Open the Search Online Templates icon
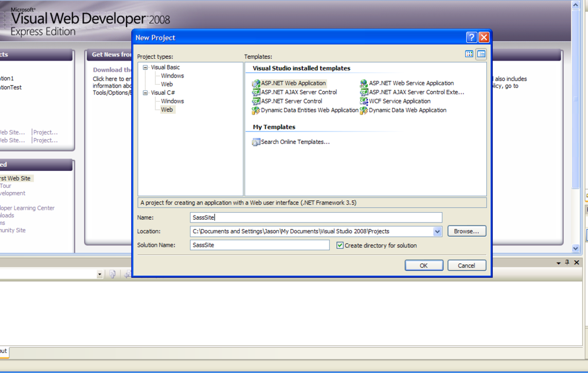 256,142
